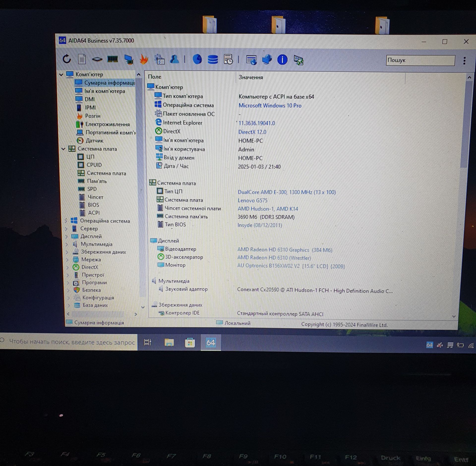The height and width of the screenshot is (466, 476).
Task: Click the memory module toolbar icon
Action: [113, 59]
